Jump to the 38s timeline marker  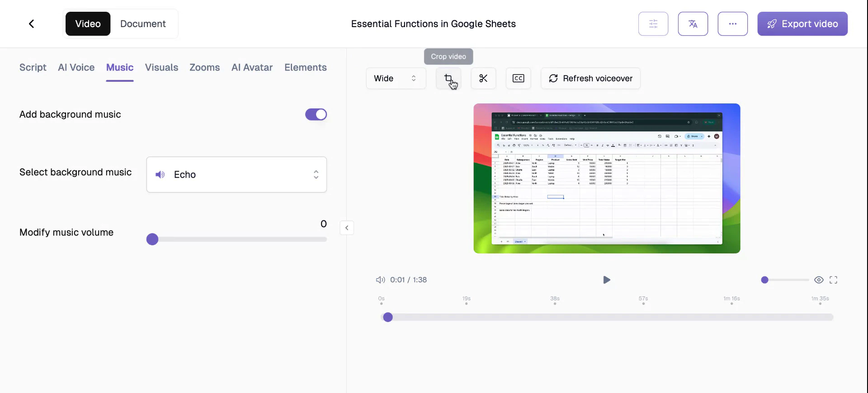click(x=555, y=300)
